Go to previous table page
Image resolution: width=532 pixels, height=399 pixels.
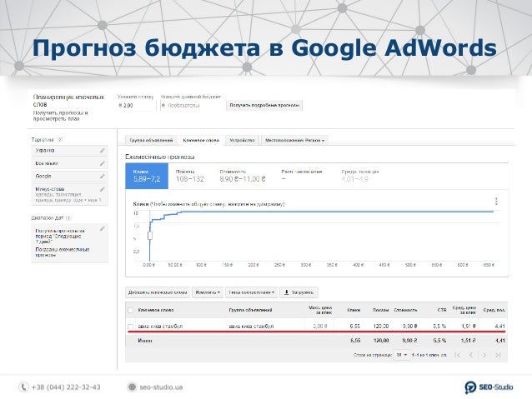click(x=471, y=355)
